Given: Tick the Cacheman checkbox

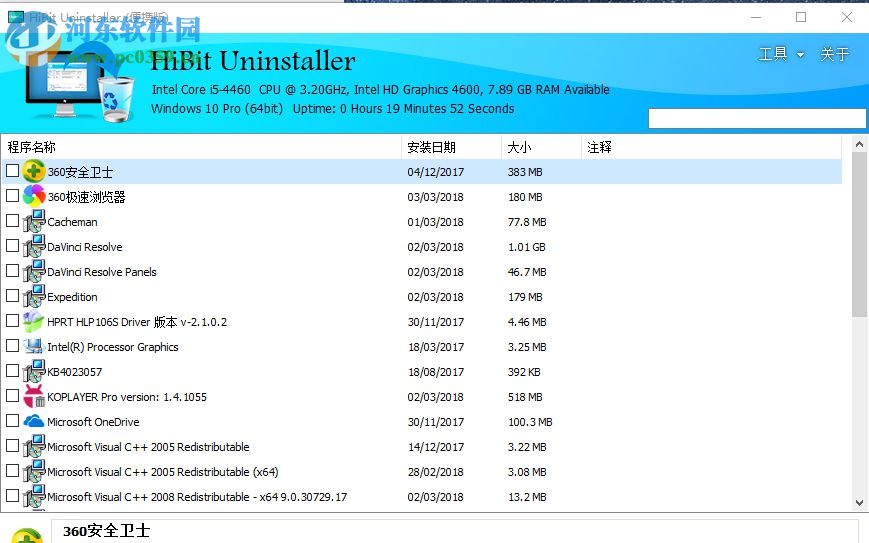Looking at the screenshot, I should (12, 221).
